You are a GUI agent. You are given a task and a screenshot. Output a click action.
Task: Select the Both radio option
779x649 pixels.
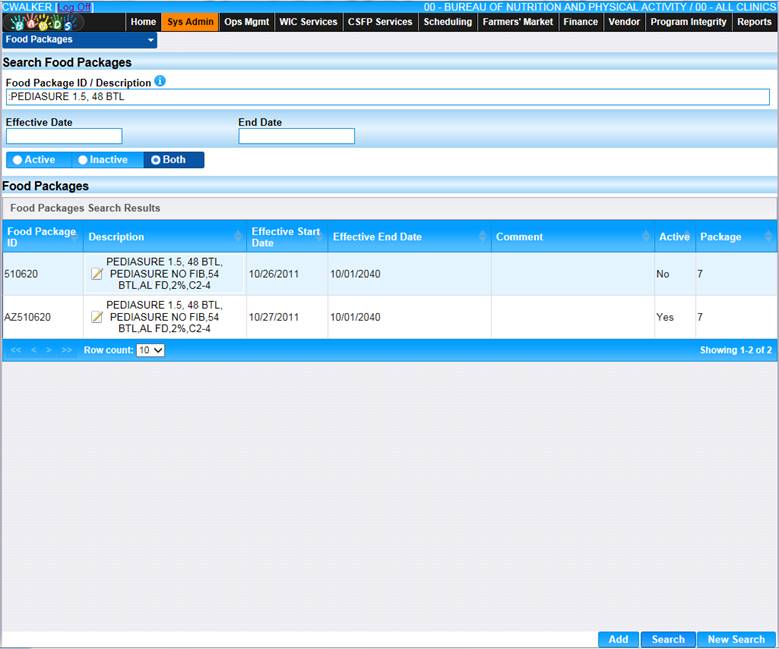click(156, 160)
